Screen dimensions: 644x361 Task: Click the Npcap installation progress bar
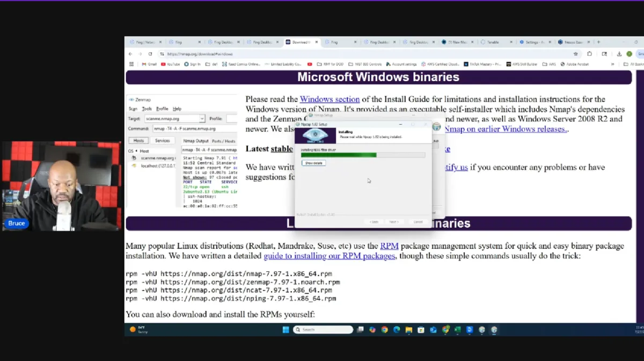[x=363, y=155]
